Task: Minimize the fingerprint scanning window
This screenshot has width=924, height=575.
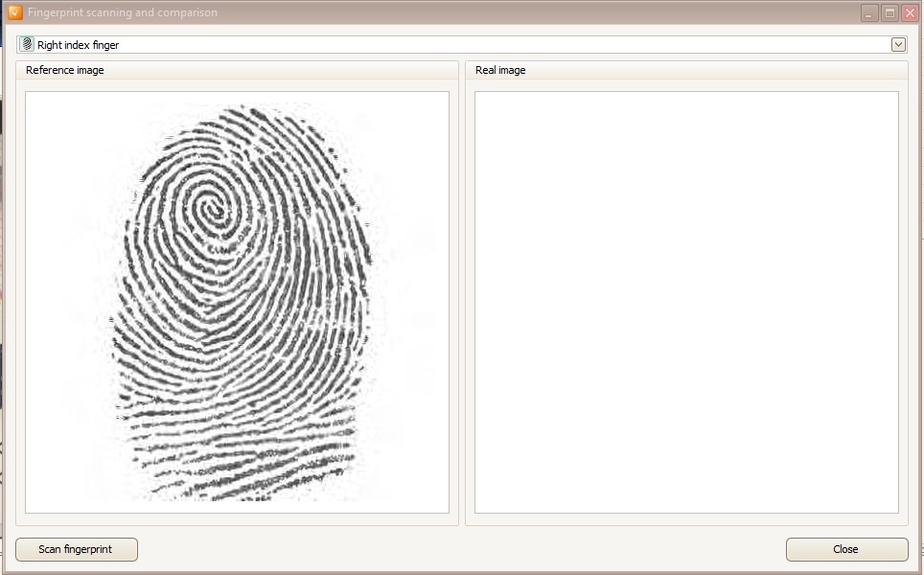Action: [868, 12]
